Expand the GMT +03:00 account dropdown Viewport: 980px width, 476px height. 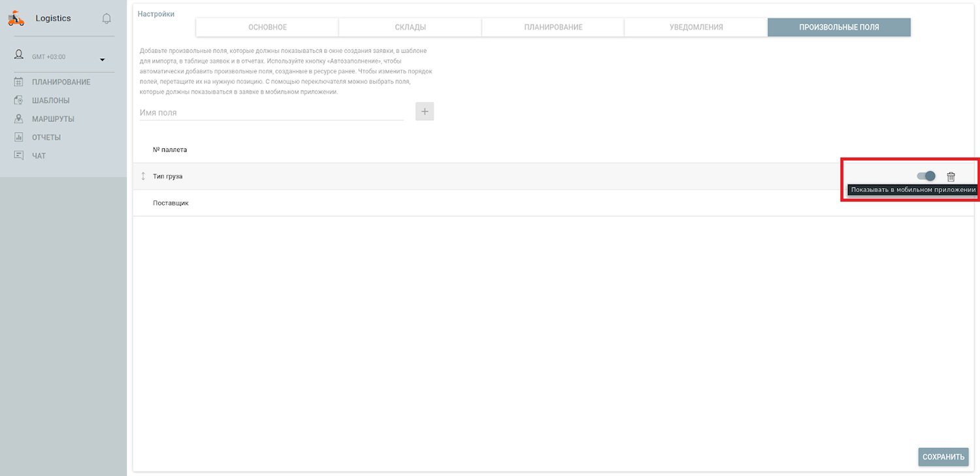click(x=103, y=60)
